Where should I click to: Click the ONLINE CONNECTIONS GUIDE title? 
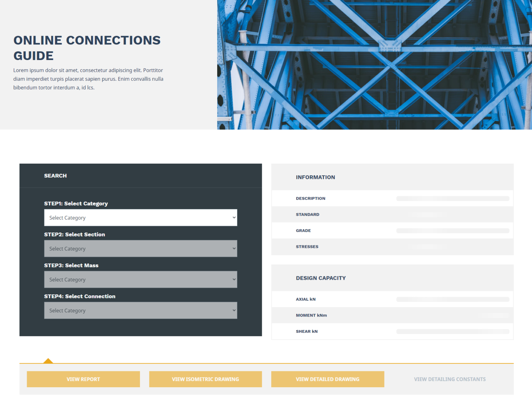point(87,47)
